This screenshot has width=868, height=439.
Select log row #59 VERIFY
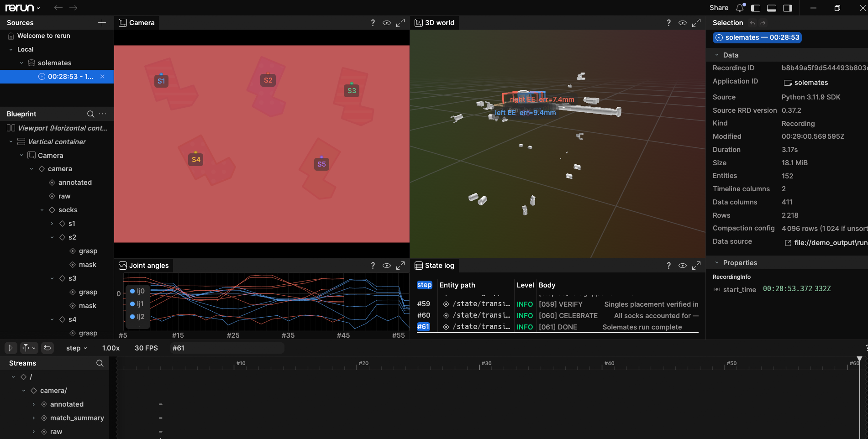(558, 304)
